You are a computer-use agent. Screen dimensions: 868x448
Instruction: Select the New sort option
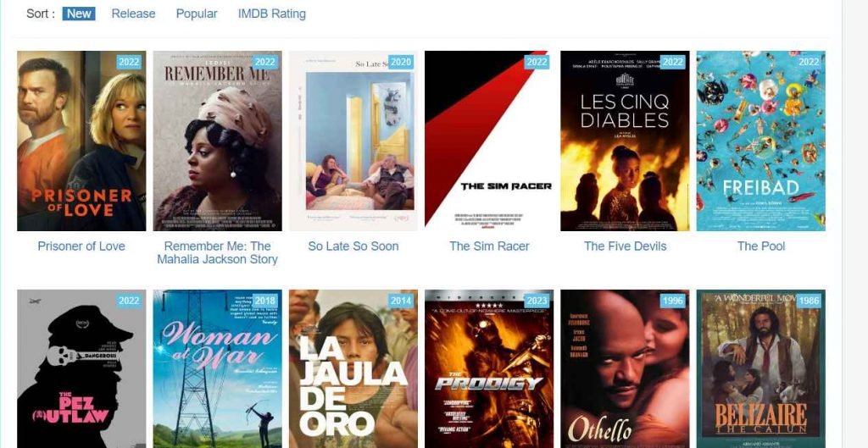[x=79, y=14]
